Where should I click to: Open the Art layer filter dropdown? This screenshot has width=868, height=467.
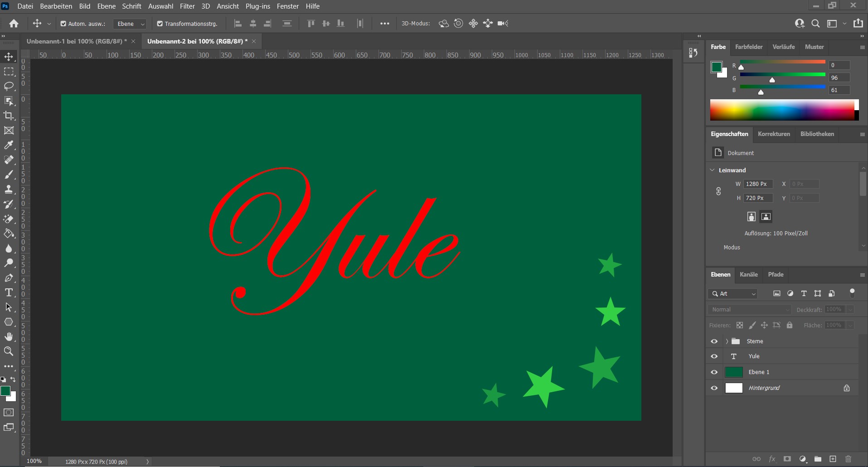[x=733, y=294]
